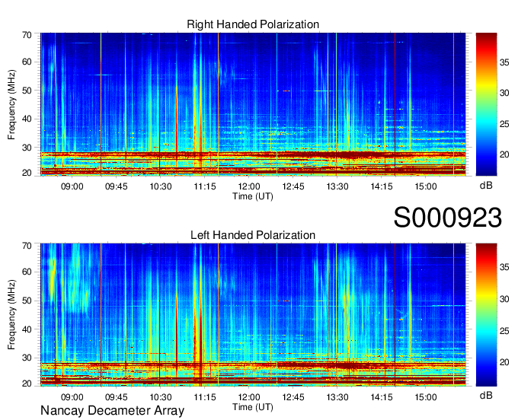The width and height of the screenshot is (518, 420).
Task: Click the 13:30 tick on upper time axis
Action: pyautogui.click(x=337, y=186)
